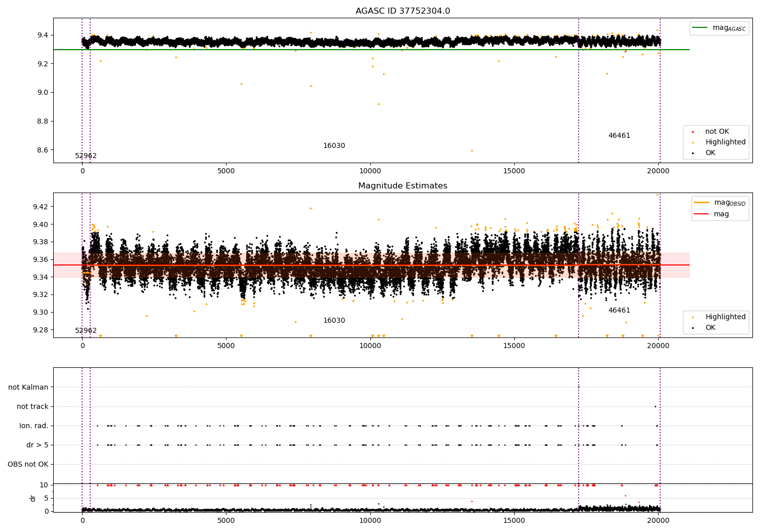Click the '10' tick on the dr axis
Screen dimensions: 760x532
click(44, 485)
